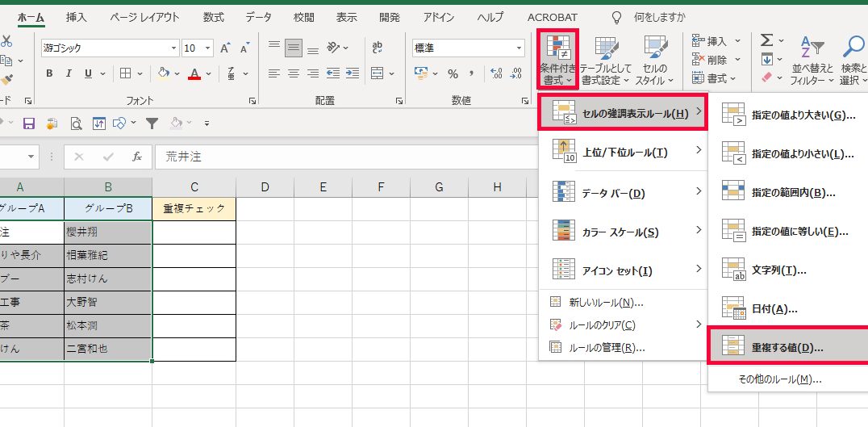Increase font size with large A icon
The width and height of the screenshot is (868, 427).
point(225,48)
